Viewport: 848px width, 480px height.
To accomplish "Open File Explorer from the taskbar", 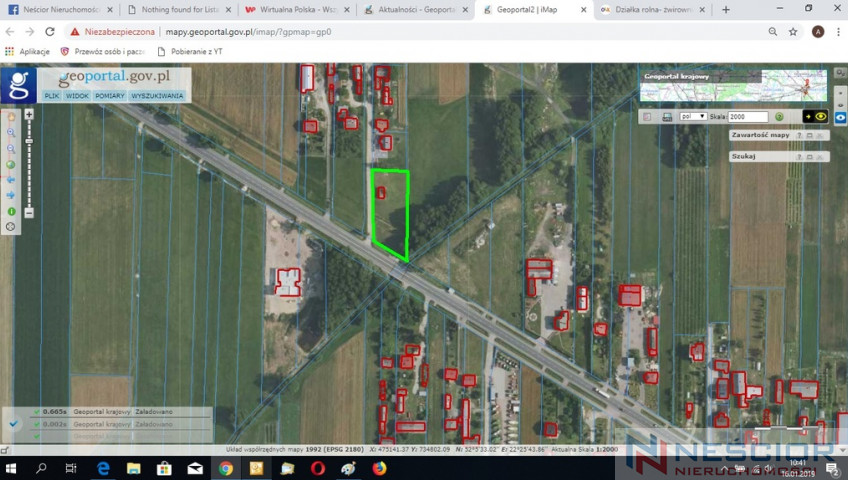I will 134,468.
